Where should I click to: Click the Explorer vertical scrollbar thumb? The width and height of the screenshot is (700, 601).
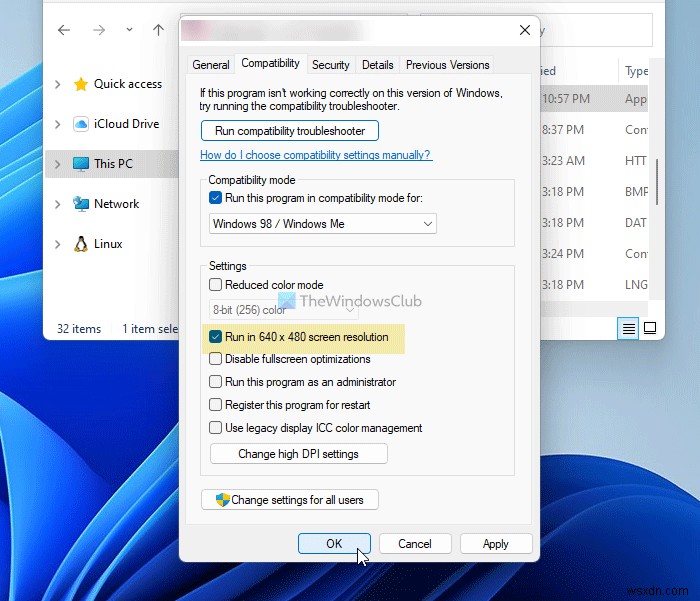click(657, 182)
